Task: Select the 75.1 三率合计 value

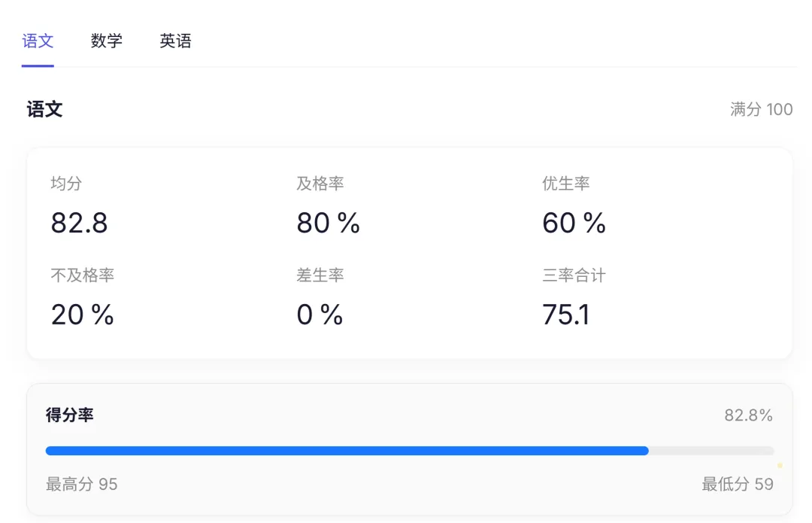Action: pos(565,315)
